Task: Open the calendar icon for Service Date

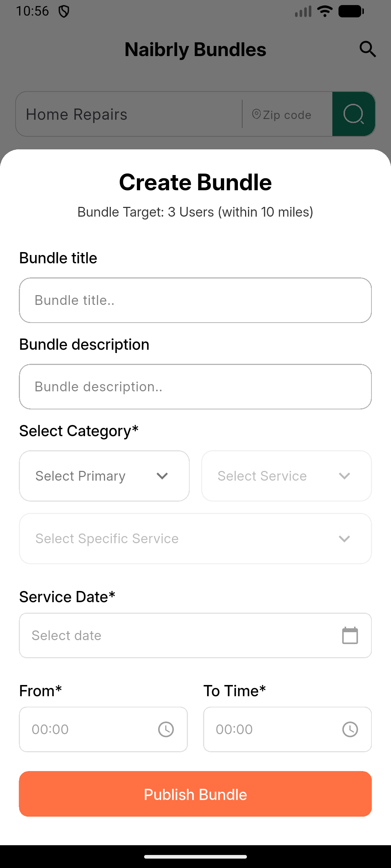Action: tap(350, 635)
